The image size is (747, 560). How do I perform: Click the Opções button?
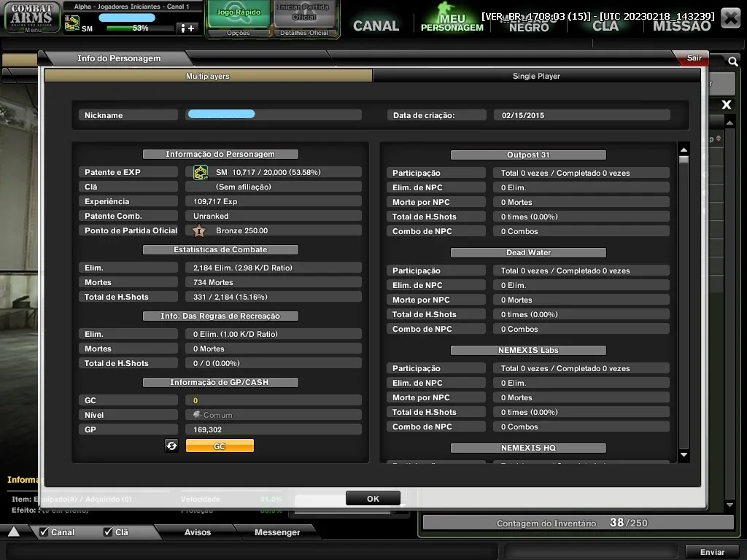pyautogui.click(x=239, y=33)
